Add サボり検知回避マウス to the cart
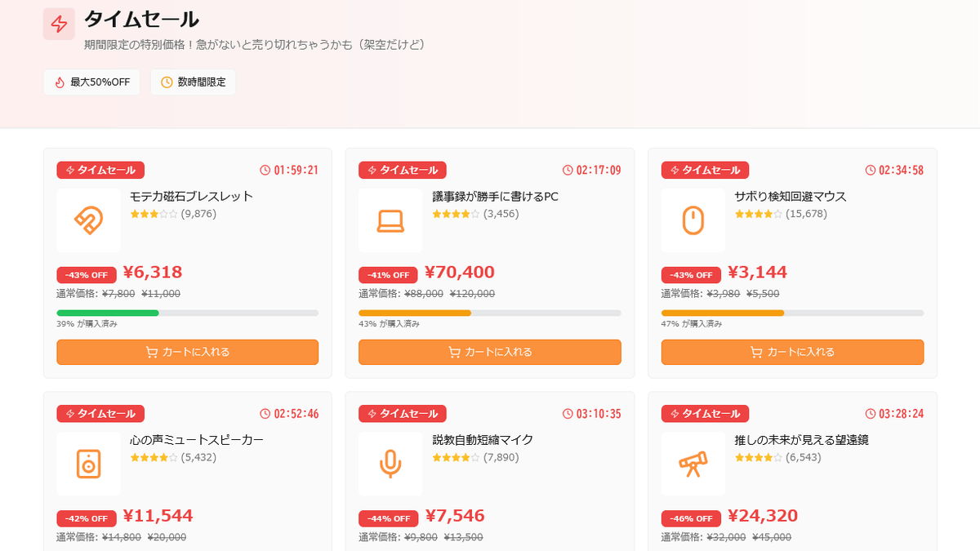Image resolution: width=980 pixels, height=551 pixels. (792, 352)
